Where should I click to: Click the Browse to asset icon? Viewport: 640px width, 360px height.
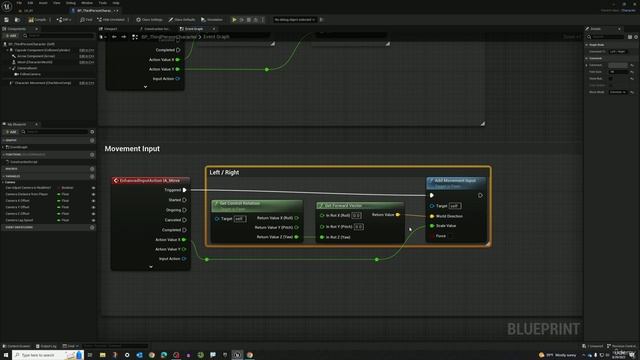(x=17, y=20)
